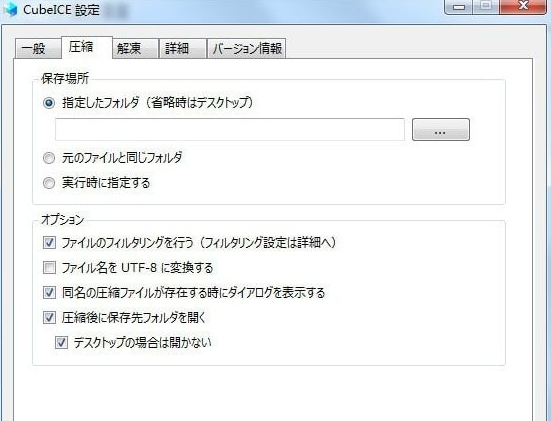This screenshot has width=551, height=421.
Task: Maximize the CubeICE settings window
Action: [487, 6]
